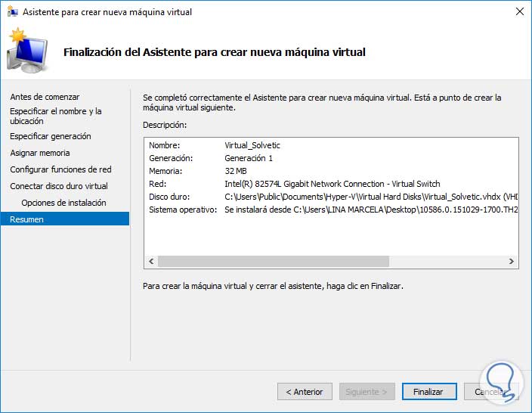
Task: Click the large computer wizard icon in the header
Action: coord(27,51)
